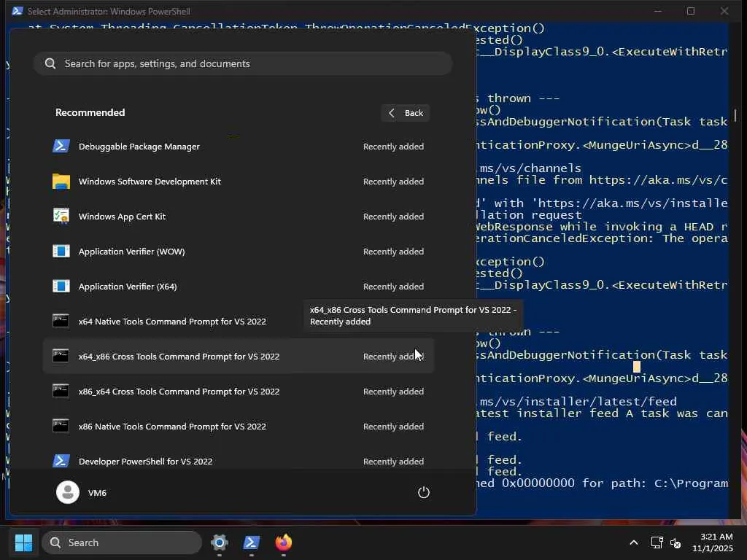Viewport: 747px width, 560px height.
Task: Select Windows App Cert Kit label
Action: pos(122,216)
